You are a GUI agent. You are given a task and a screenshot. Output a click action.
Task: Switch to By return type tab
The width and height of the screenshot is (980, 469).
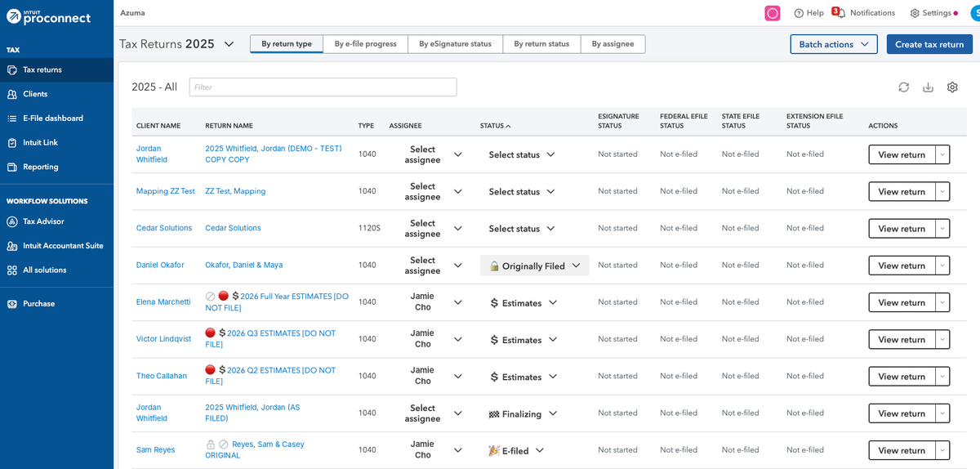click(x=287, y=44)
